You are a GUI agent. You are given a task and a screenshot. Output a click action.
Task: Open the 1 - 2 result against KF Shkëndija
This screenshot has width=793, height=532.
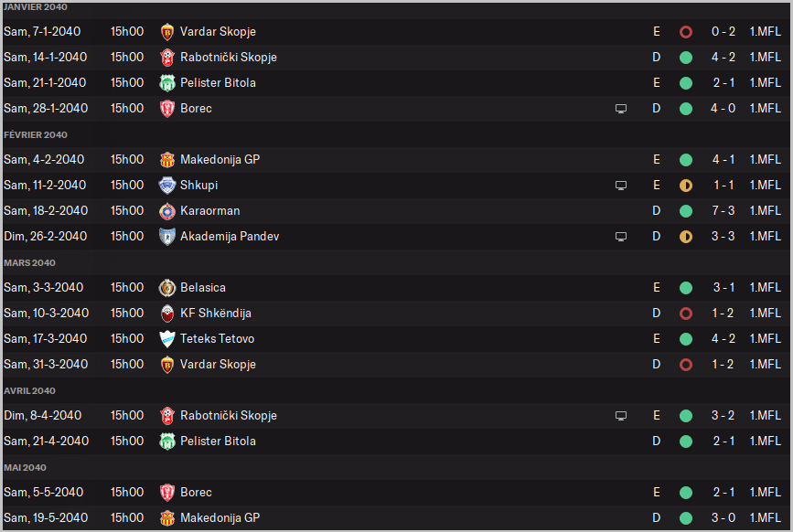[723, 313]
